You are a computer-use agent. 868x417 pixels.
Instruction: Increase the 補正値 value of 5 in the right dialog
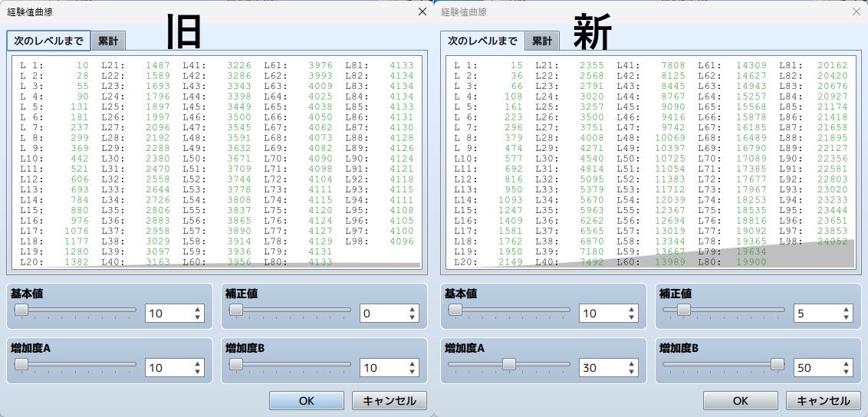(846, 310)
